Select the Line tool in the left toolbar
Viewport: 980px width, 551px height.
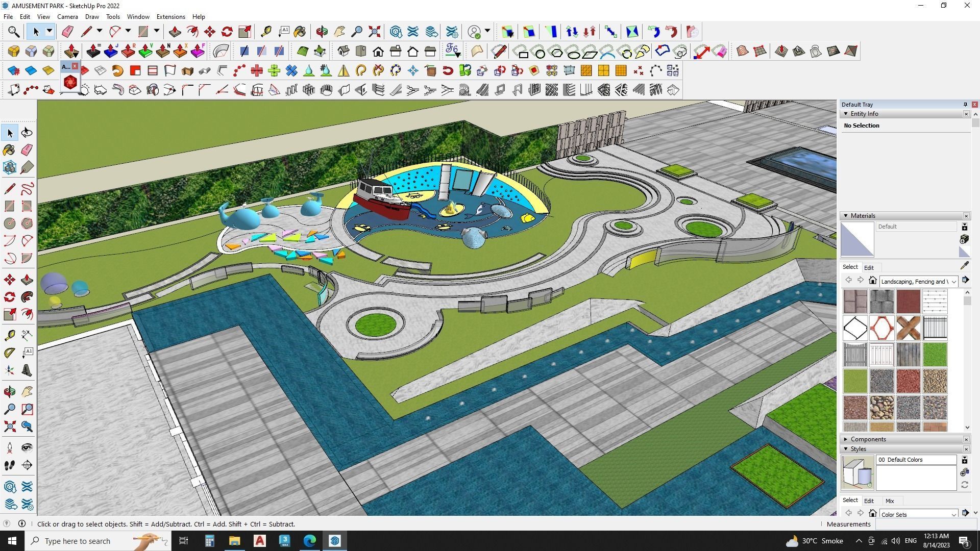(9, 189)
